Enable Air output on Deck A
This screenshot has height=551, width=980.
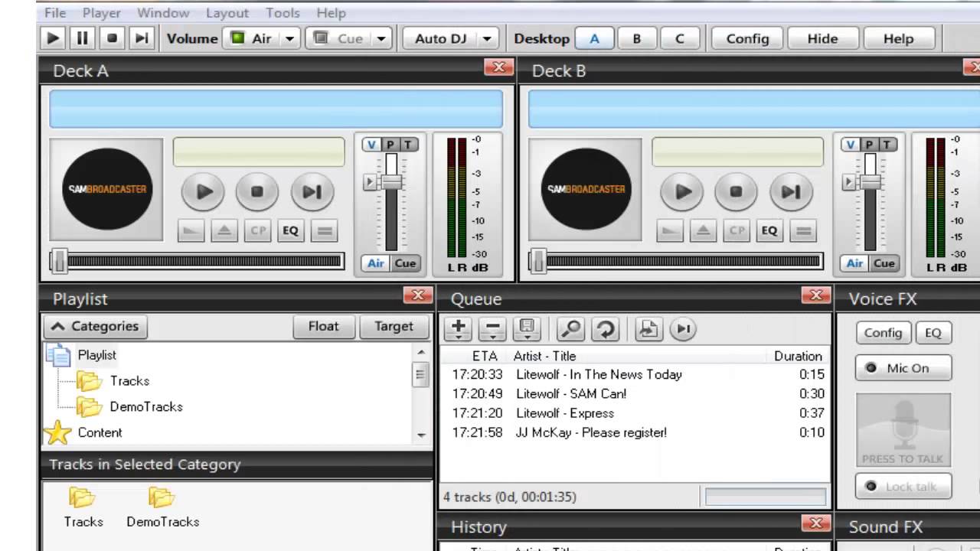375,263
